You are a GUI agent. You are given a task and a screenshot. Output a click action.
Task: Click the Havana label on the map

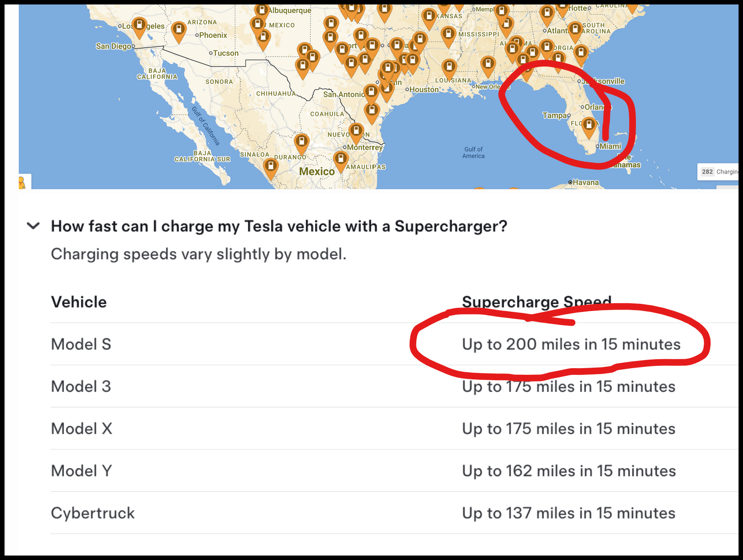[x=585, y=183]
